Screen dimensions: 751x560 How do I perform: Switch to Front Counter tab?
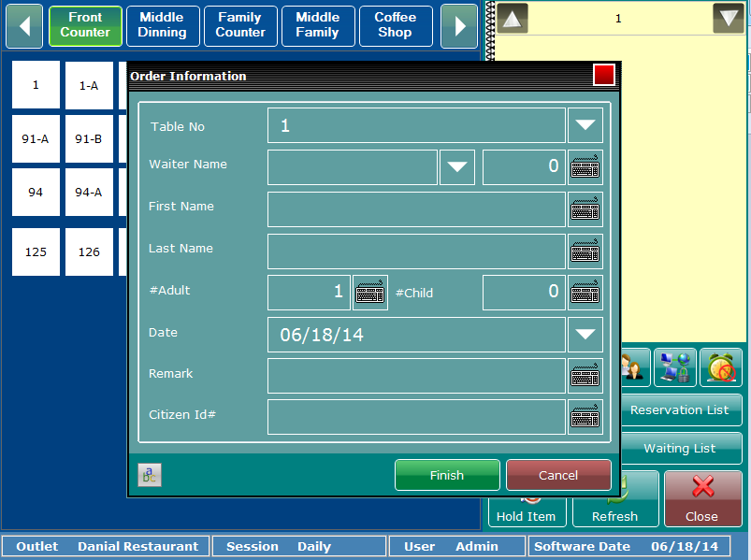point(85,26)
